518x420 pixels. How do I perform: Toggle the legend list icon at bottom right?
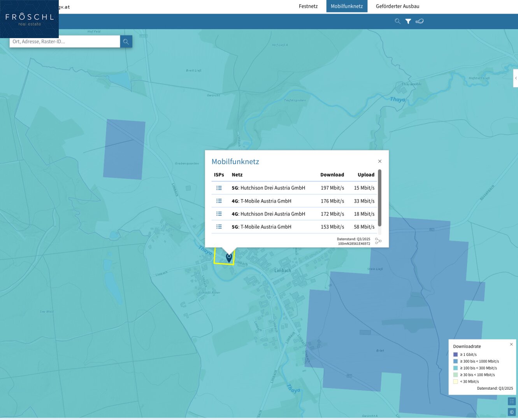(512, 401)
